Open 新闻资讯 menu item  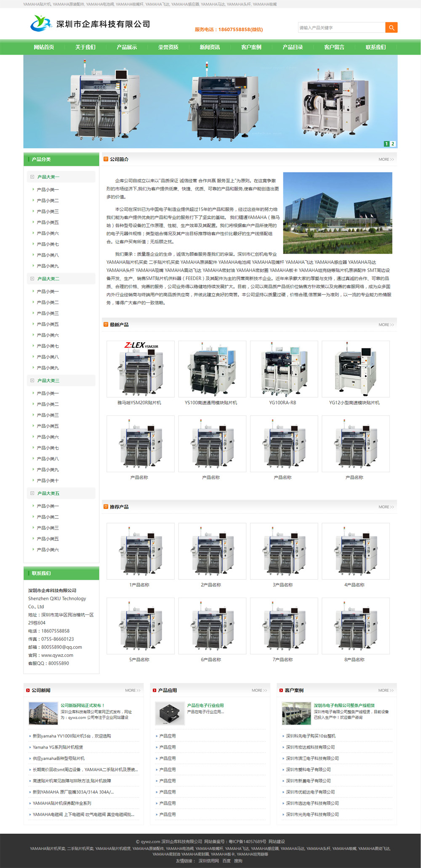(210, 47)
